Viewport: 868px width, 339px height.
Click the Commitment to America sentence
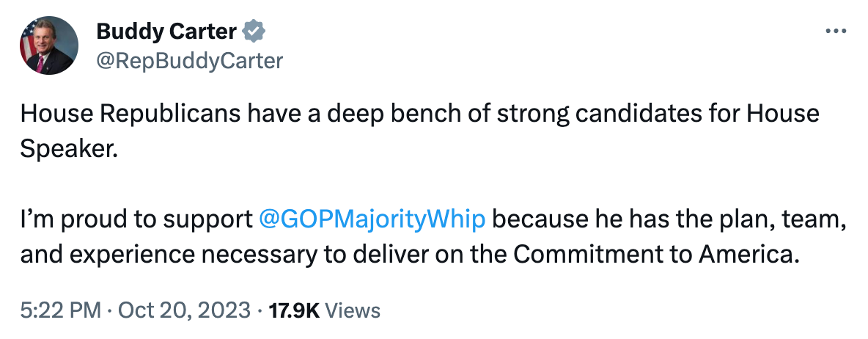[407, 254]
